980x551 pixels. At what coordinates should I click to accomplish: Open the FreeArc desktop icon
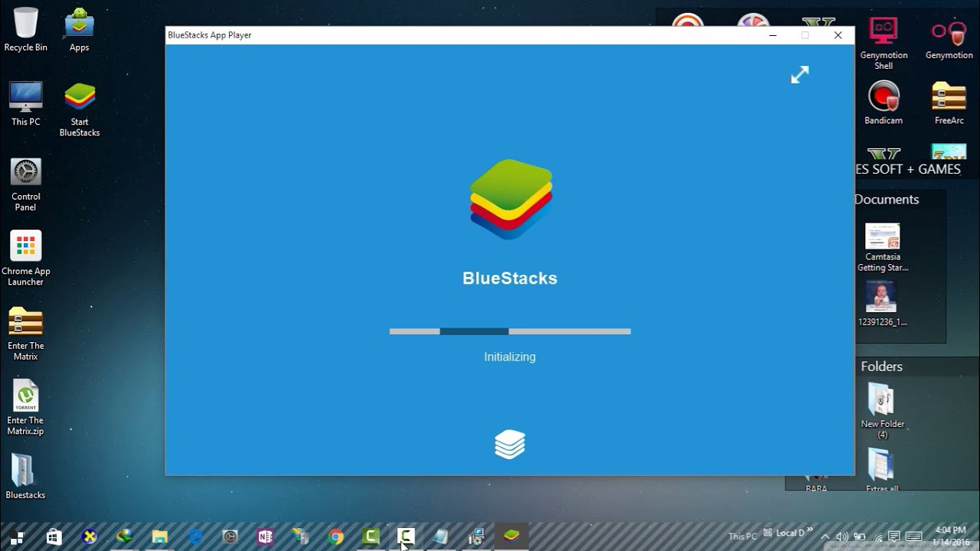pos(949,98)
